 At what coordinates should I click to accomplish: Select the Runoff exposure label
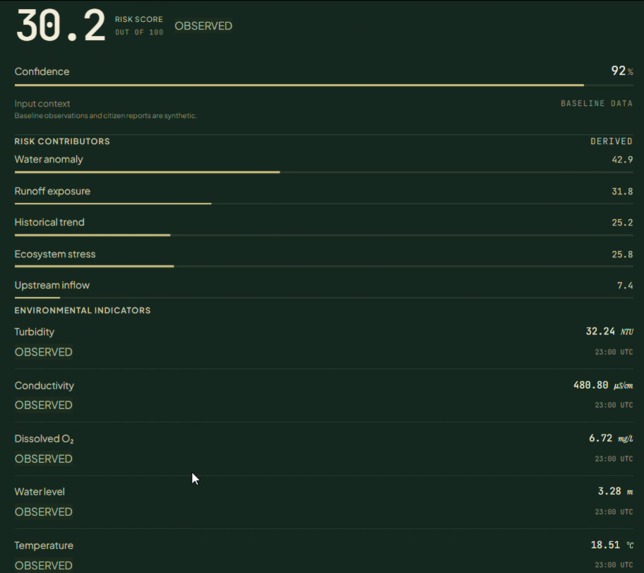[x=52, y=191]
